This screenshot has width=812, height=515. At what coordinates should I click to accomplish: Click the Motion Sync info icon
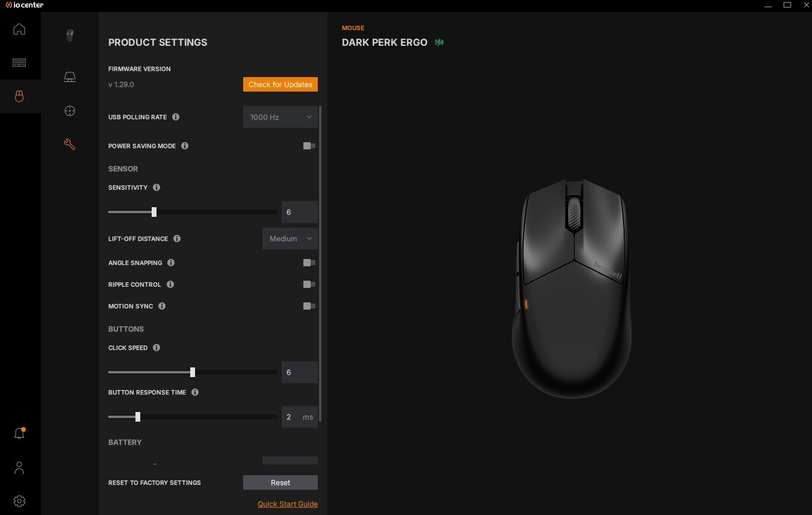[162, 306]
